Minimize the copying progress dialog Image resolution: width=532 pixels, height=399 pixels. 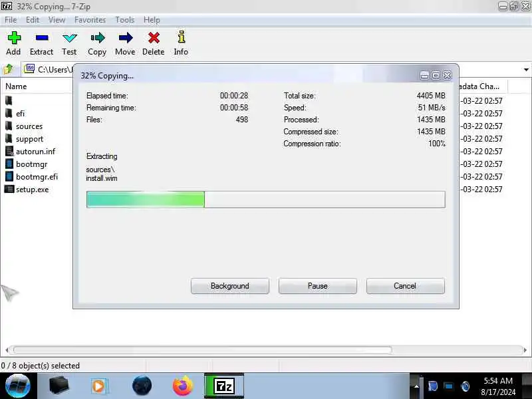(424, 75)
